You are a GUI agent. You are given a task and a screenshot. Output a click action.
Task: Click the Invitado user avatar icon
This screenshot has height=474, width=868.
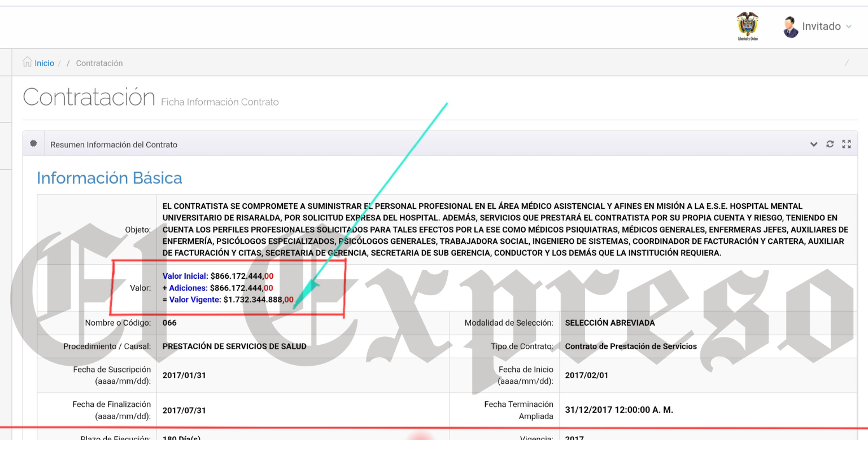(x=791, y=27)
